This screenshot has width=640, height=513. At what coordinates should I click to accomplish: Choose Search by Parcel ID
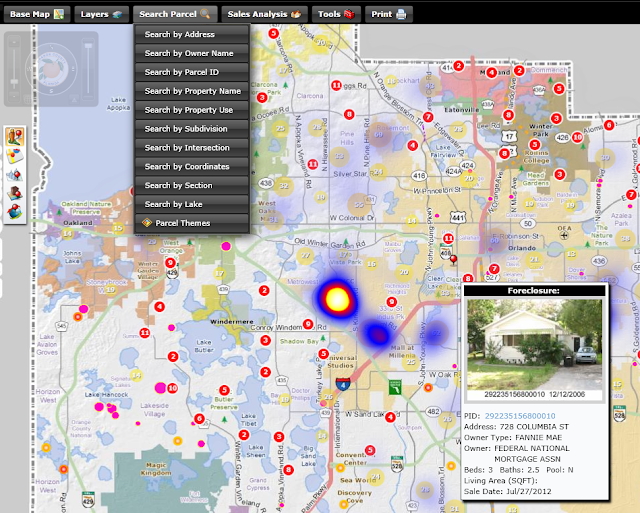(x=192, y=72)
